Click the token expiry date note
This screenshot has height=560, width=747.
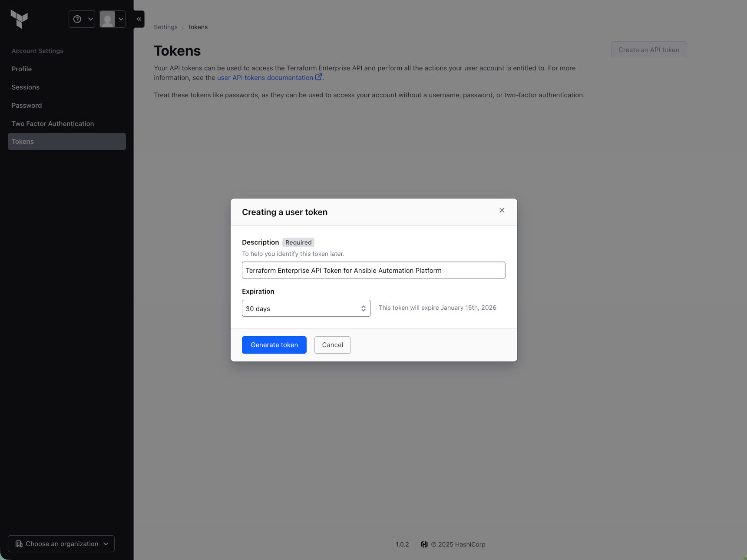[437, 308]
